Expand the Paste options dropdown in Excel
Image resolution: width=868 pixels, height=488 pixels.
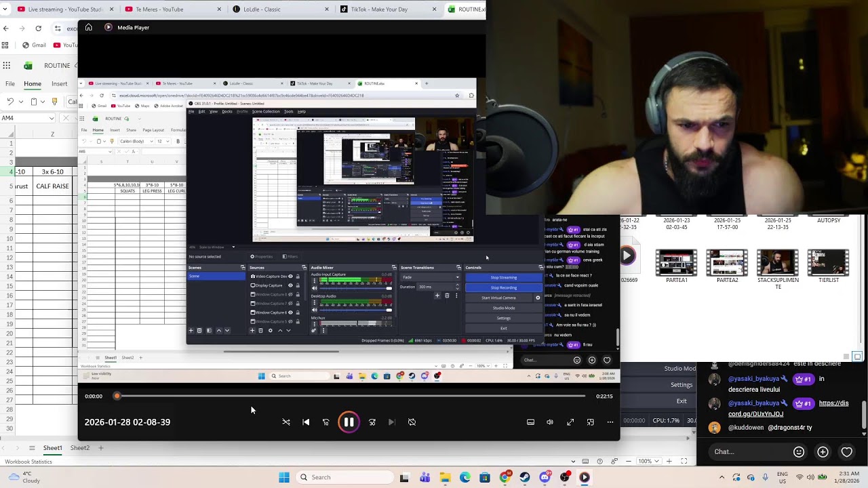pyautogui.click(x=44, y=102)
